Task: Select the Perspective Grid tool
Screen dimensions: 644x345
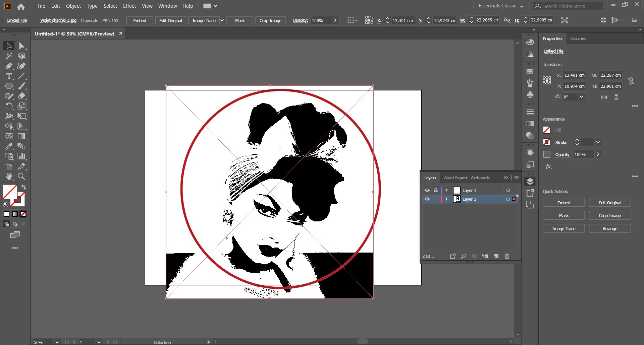Action: [x=22, y=126]
